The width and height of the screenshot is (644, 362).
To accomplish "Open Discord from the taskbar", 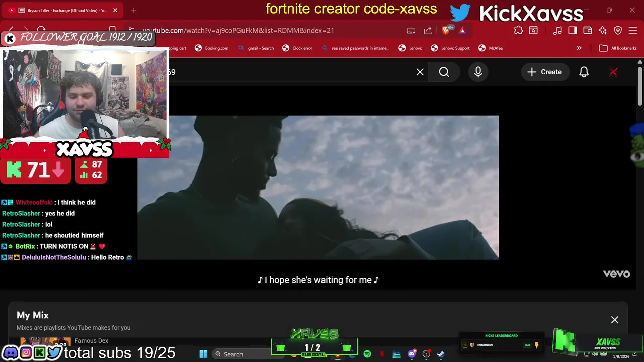I will pyautogui.click(x=412, y=354).
